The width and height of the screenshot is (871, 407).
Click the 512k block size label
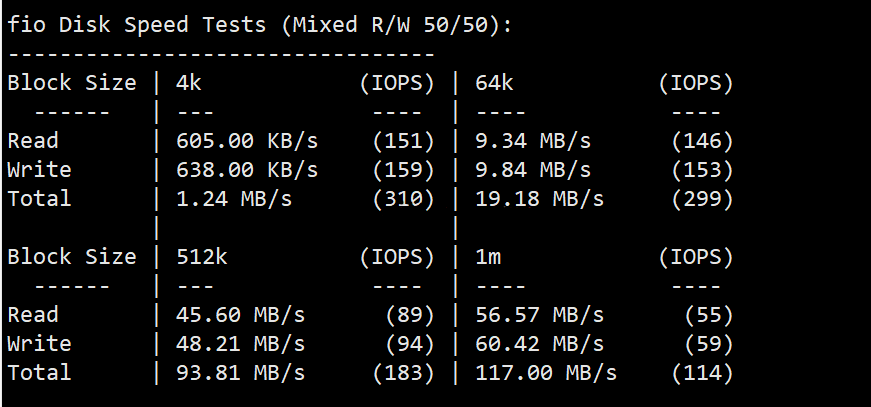202,257
